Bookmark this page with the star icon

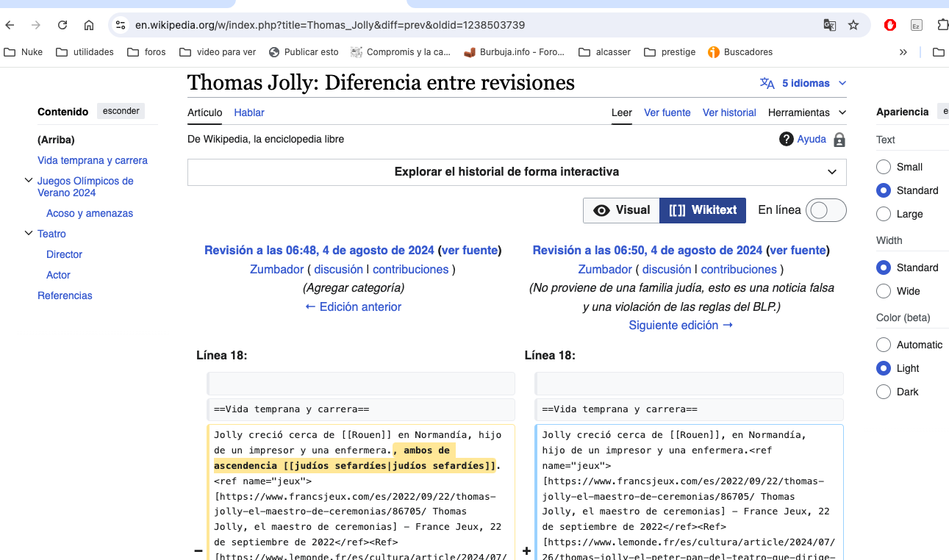click(853, 25)
